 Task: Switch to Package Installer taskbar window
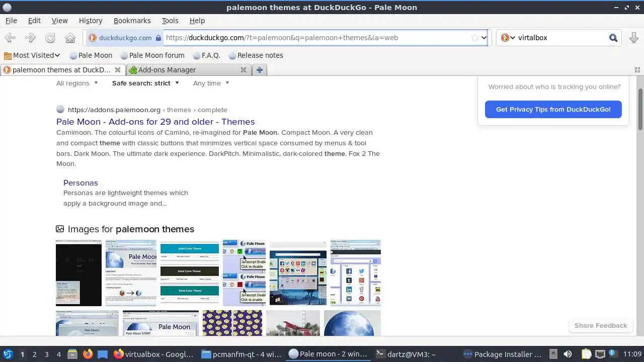click(x=503, y=354)
